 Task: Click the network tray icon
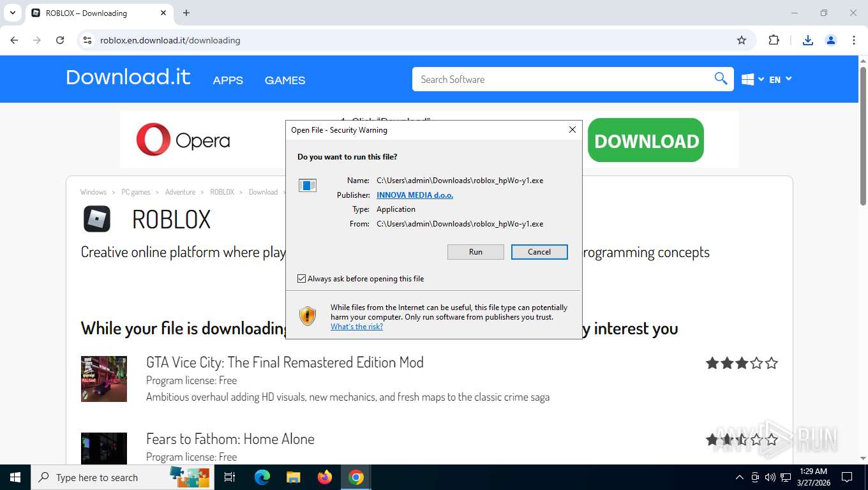coord(786,477)
